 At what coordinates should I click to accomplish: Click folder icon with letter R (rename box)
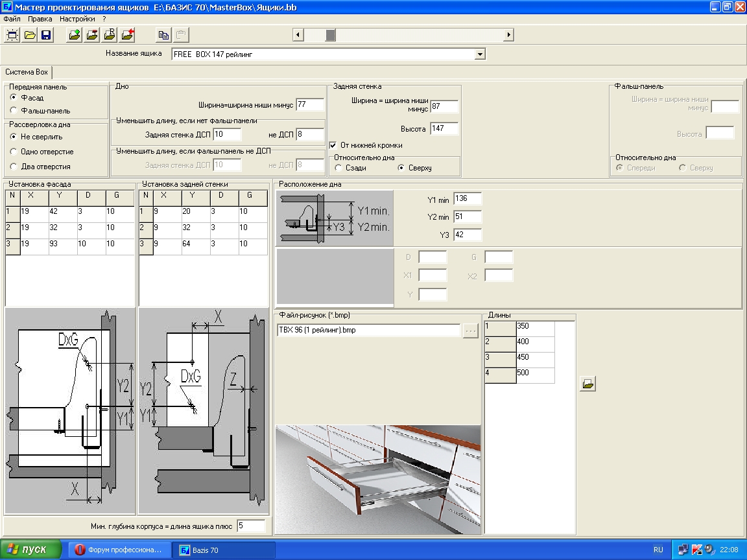tap(110, 35)
